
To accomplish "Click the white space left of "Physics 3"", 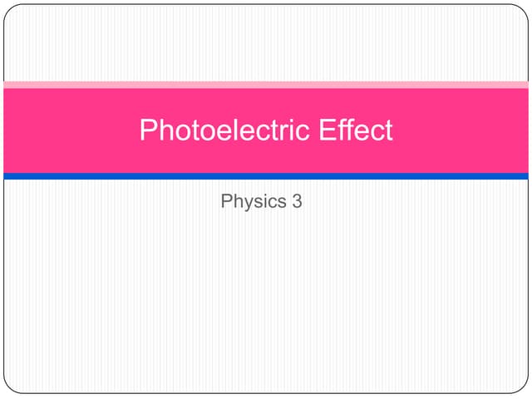I will [x=112, y=201].
